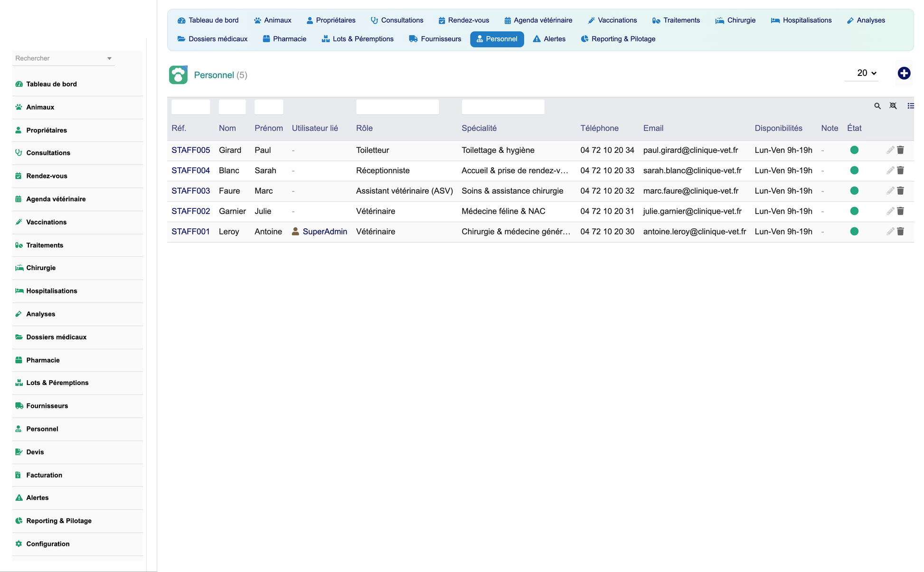Switch to the Agenda vétérinaire top tab
The image size is (924, 572).
pos(538,20)
